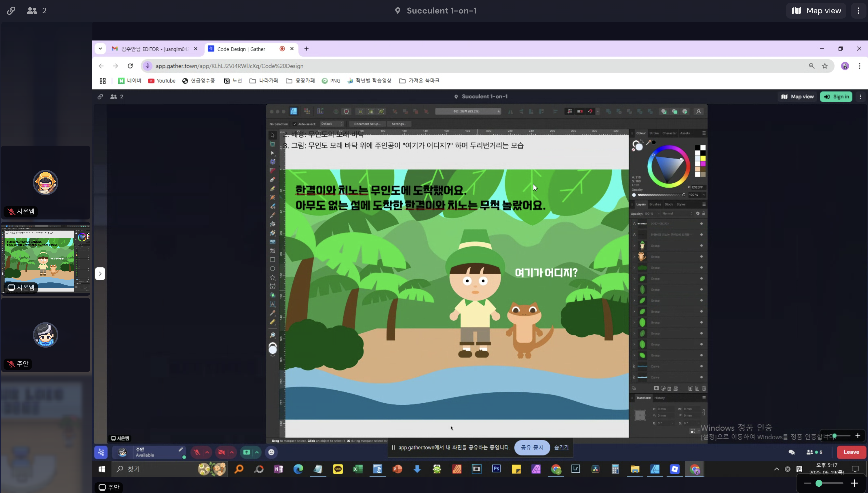
Task: Open the chat messages icon
Action: click(x=791, y=452)
